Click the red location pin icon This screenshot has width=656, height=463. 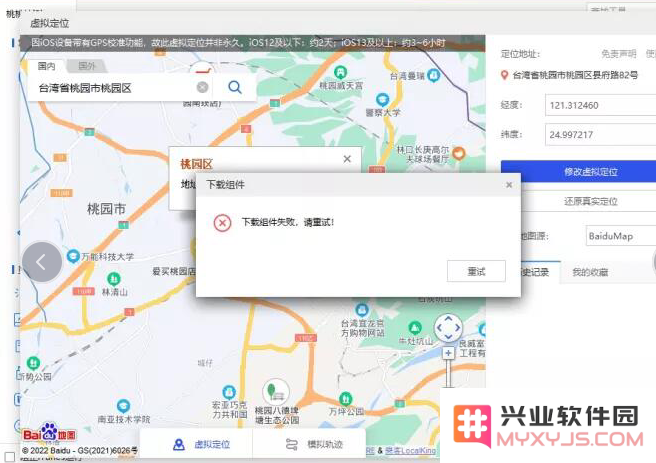point(504,75)
